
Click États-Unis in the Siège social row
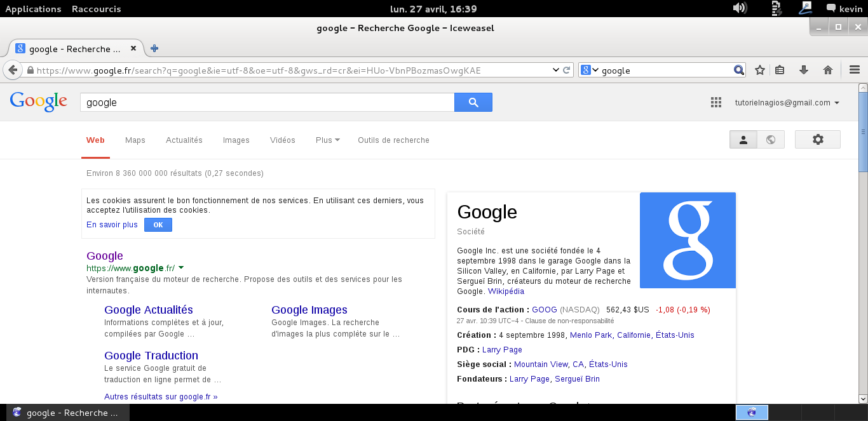pyautogui.click(x=608, y=364)
